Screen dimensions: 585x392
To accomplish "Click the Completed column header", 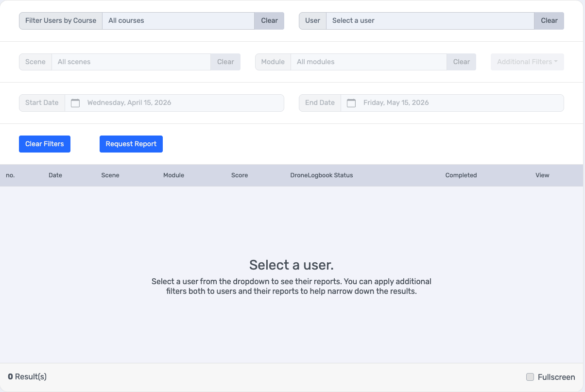I will tap(461, 175).
